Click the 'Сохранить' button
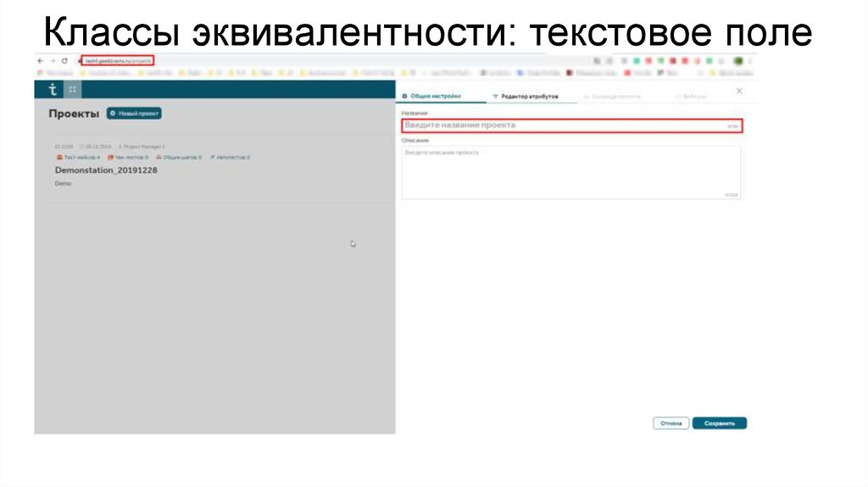The height and width of the screenshot is (487, 868). click(719, 423)
